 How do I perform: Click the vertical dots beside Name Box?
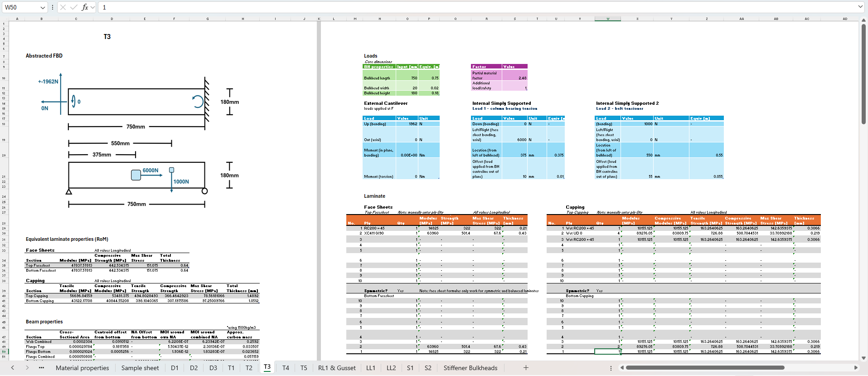53,7
